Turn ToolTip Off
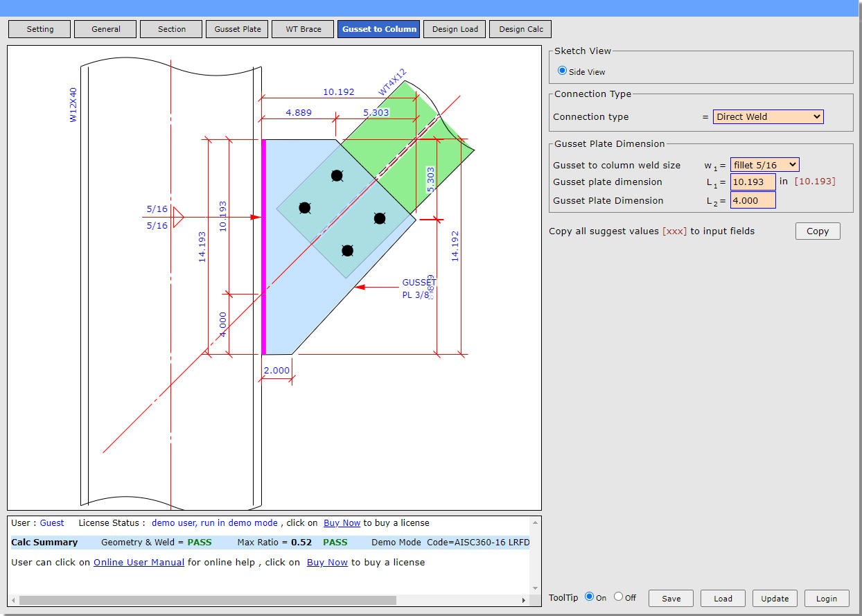 click(618, 597)
